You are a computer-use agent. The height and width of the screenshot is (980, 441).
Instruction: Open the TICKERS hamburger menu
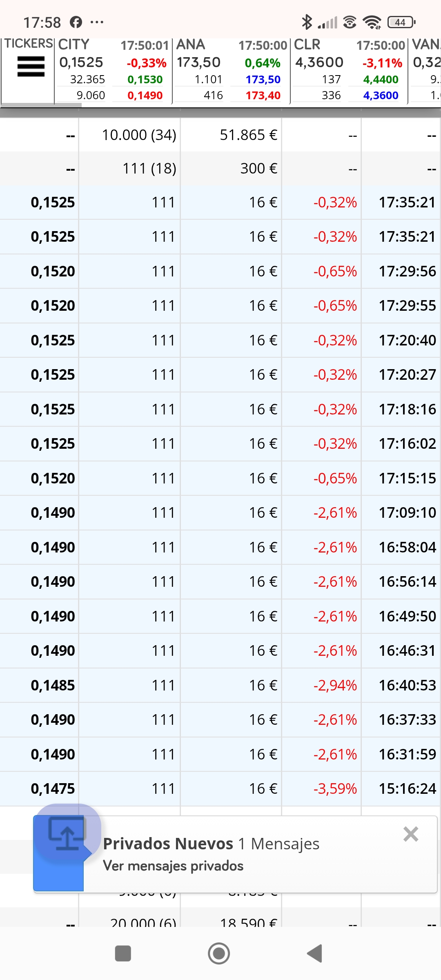point(31,67)
